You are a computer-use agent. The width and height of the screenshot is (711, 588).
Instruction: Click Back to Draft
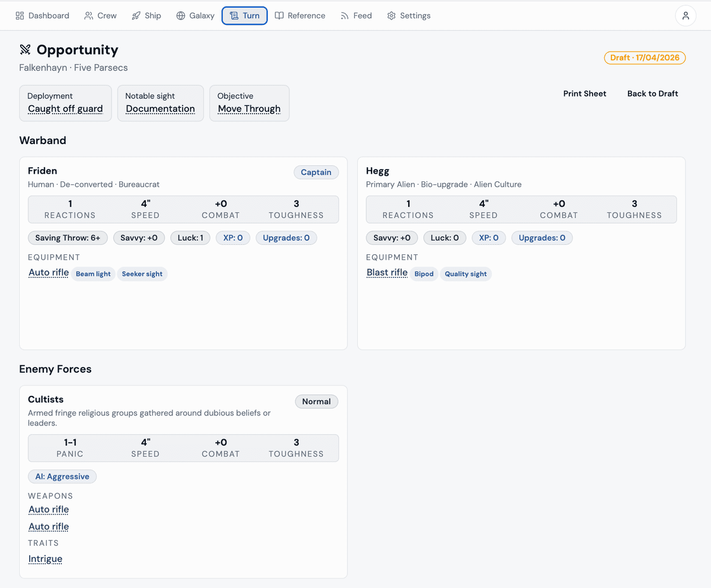pyautogui.click(x=653, y=94)
